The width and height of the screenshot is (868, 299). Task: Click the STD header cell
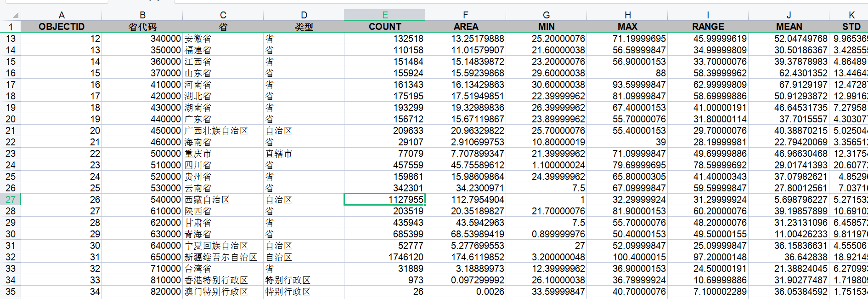849,27
